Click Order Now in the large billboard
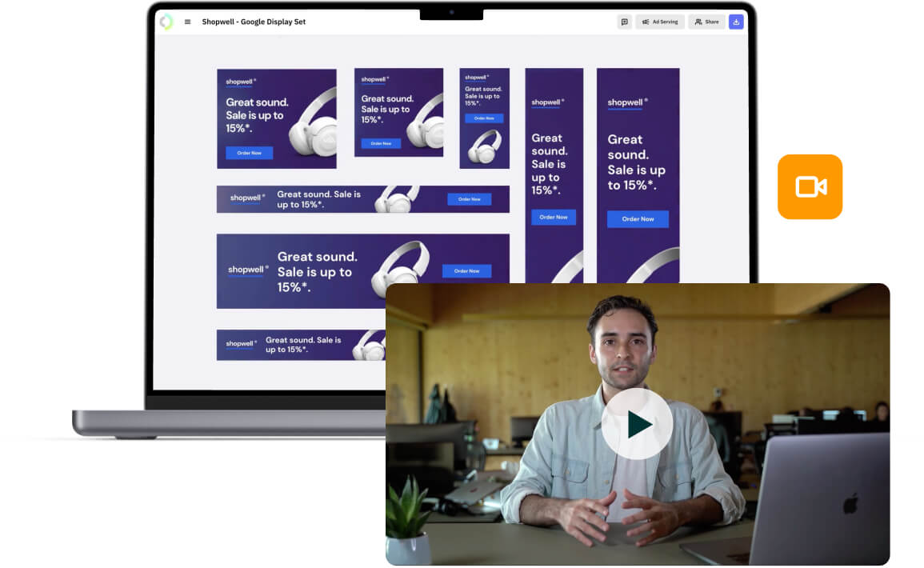This screenshot has width=924, height=568. pyautogui.click(x=466, y=271)
